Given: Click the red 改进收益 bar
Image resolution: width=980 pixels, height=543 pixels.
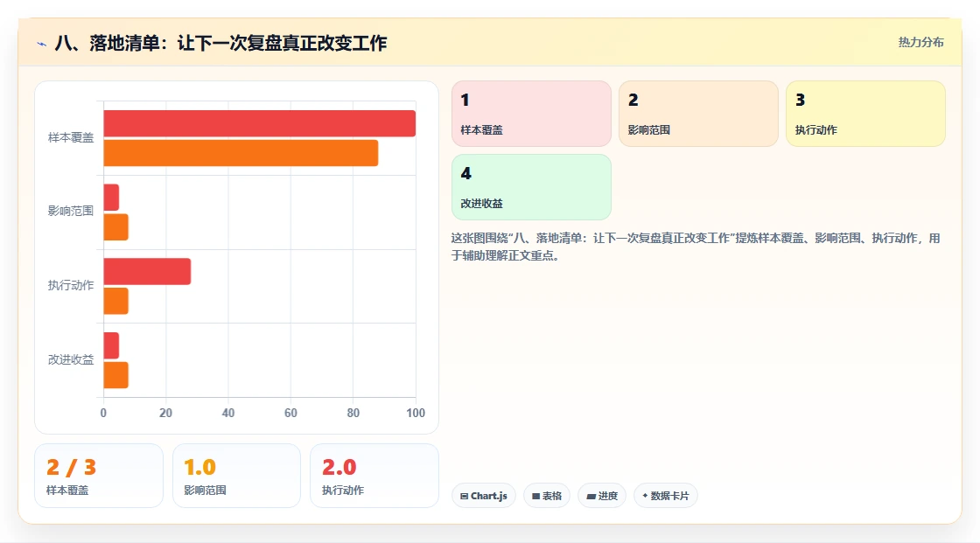Looking at the screenshot, I should pyautogui.click(x=111, y=345).
